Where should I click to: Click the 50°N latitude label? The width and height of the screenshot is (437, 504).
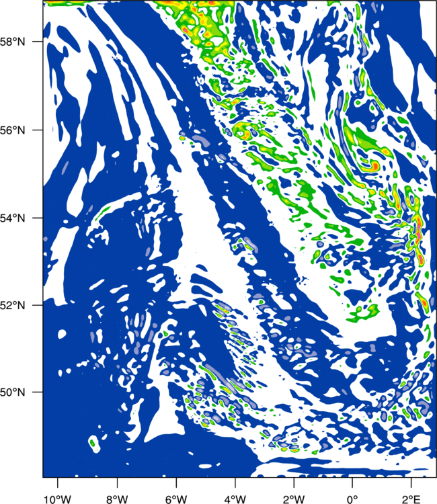click(x=13, y=392)
